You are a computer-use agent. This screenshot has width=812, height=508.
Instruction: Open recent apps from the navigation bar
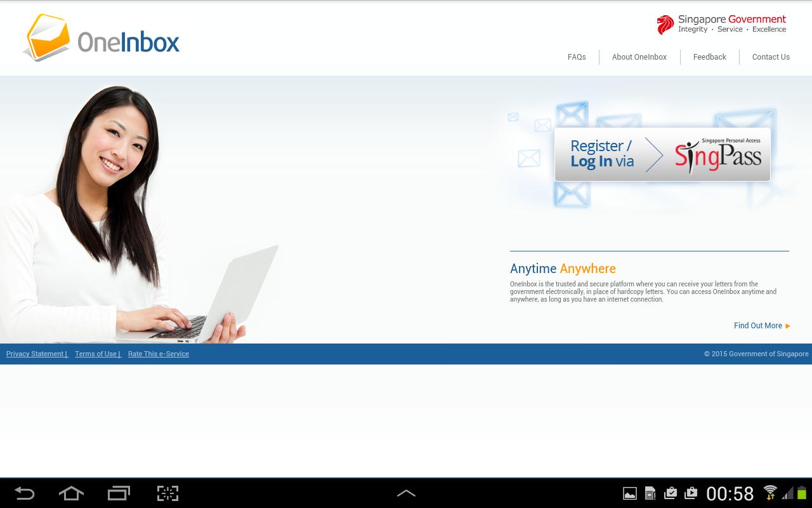tap(119, 493)
